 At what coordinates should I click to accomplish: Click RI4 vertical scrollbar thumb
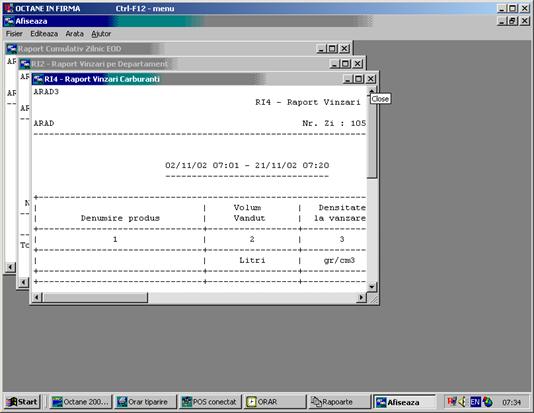(x=372, y=137)
